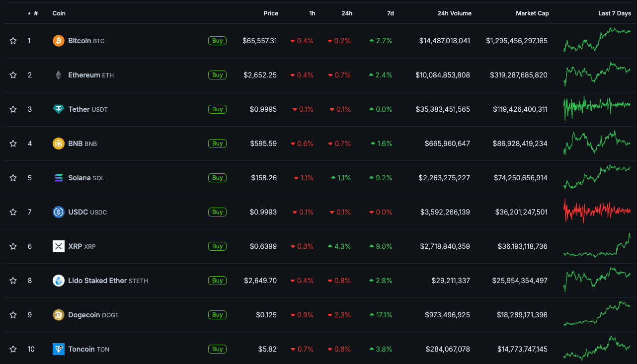This screenshot has height=364, width=637.
Task: Open the Ethereum ETH coin page link
Action: click(x=91, y=75)
